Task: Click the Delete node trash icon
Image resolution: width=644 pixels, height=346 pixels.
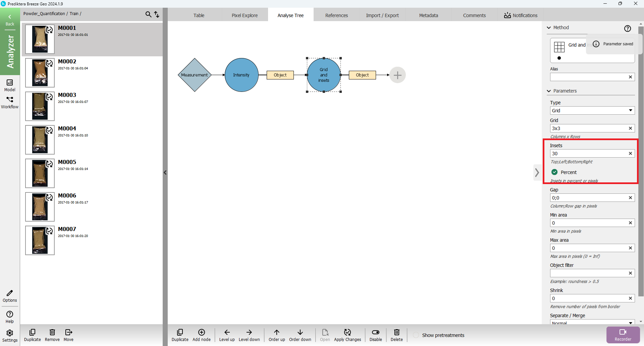Action: (396, 332)
